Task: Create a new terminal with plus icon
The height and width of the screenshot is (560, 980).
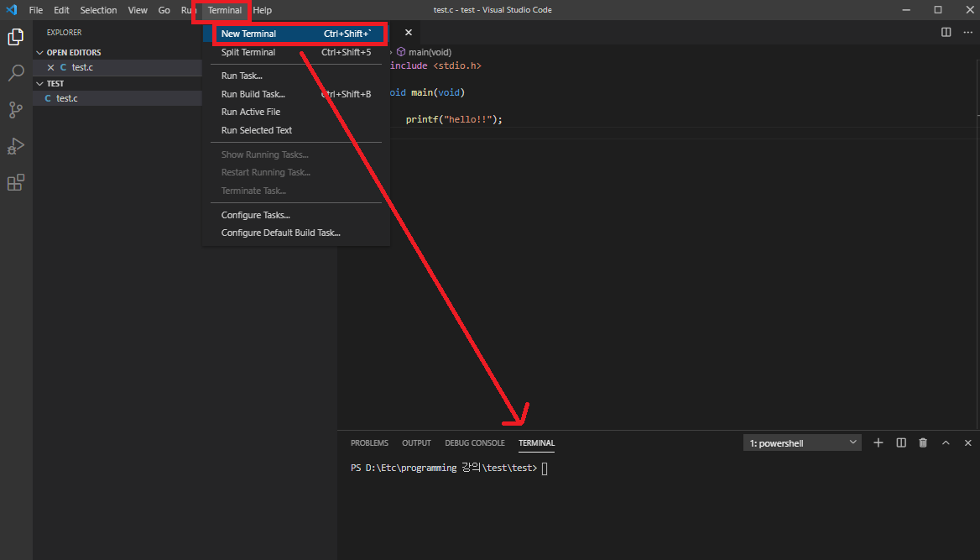Action: coord(878,443)
